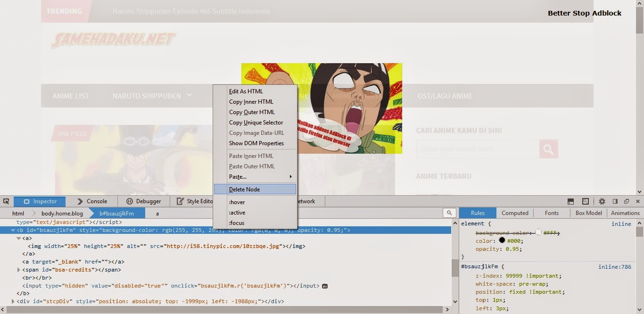
Task: Click the website search input field
Action: (478, 149)
